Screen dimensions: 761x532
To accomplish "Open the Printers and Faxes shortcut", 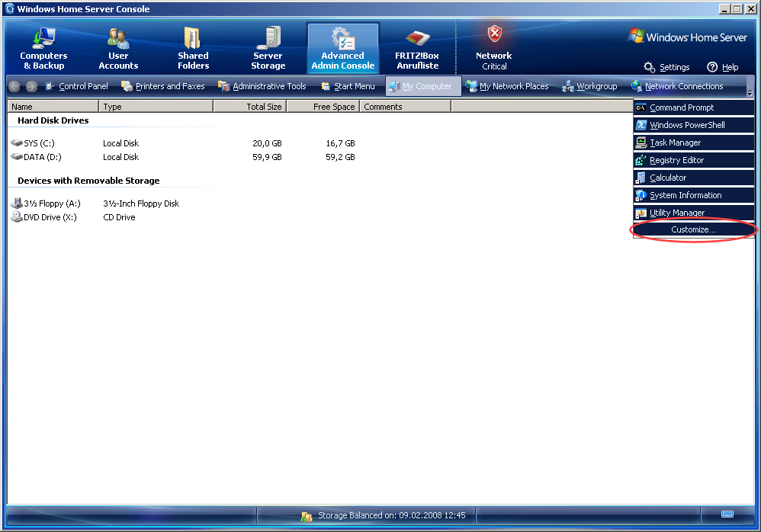I will pyautogui.click(x=162, y=86).
